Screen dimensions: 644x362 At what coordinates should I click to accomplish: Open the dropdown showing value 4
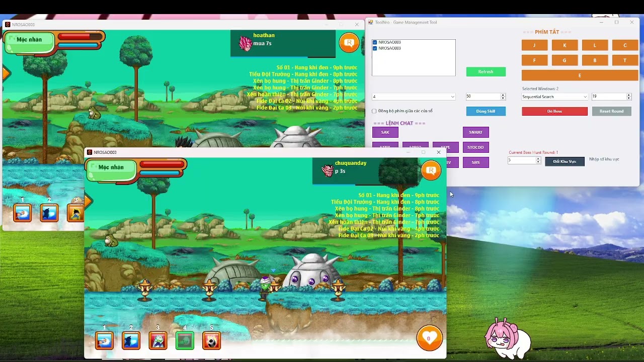point(414,97)
